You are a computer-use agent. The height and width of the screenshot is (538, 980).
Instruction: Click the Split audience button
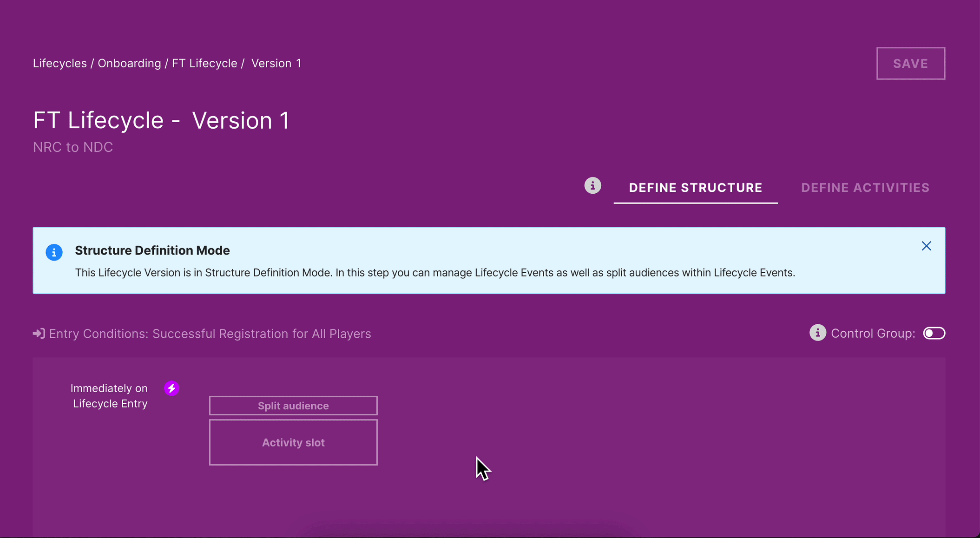(293, 406)
